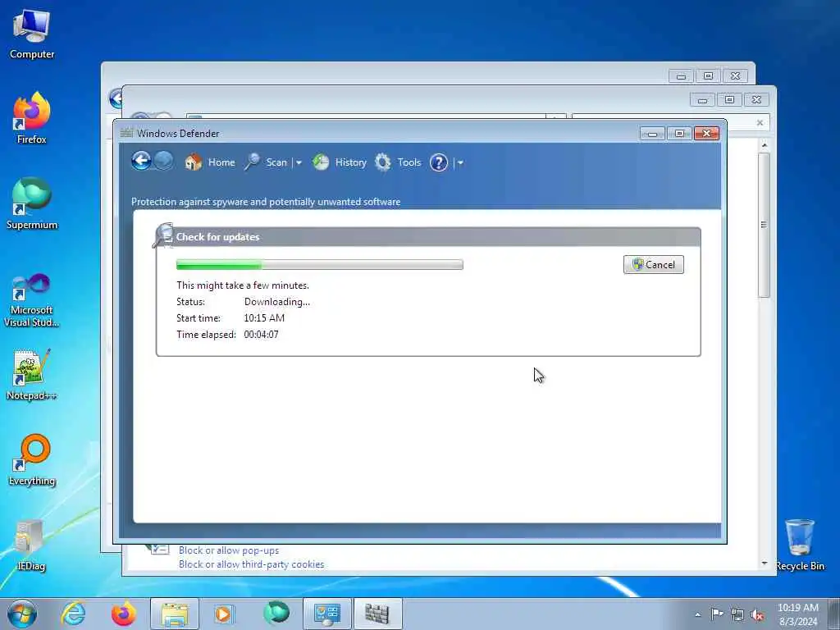Viewport: 840px width, 630px height.
Task: Open the Home page in Windows Defender
Action: click(x=210, y=162)
